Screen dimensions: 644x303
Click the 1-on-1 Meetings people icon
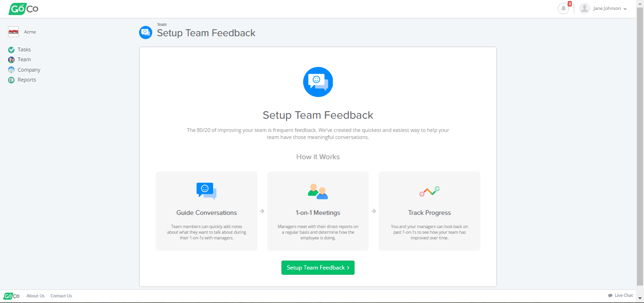[x=318, y=191]
